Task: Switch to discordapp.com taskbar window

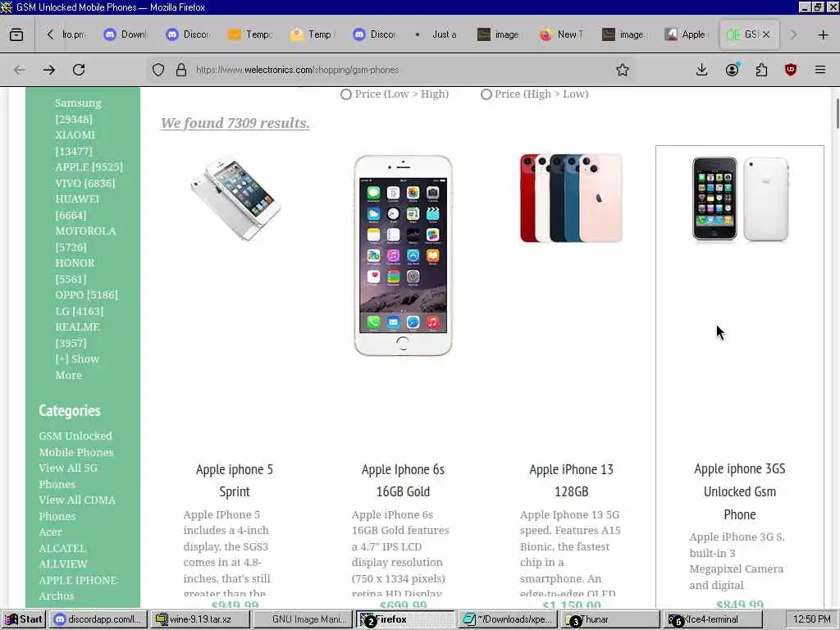Action: click(x=98, y=619)
